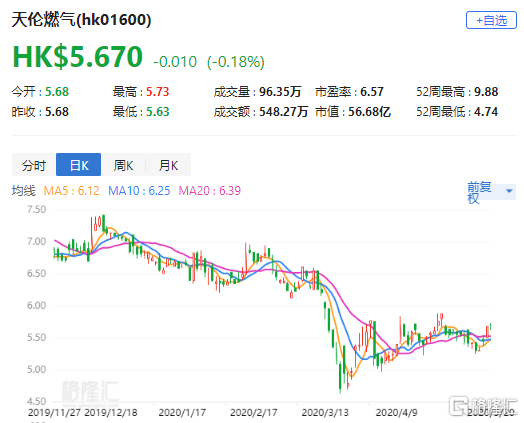Image resolution: width=524 pixels, height=423 pixels.
Task: Click the price change -0.010
Action: (175, 62)
